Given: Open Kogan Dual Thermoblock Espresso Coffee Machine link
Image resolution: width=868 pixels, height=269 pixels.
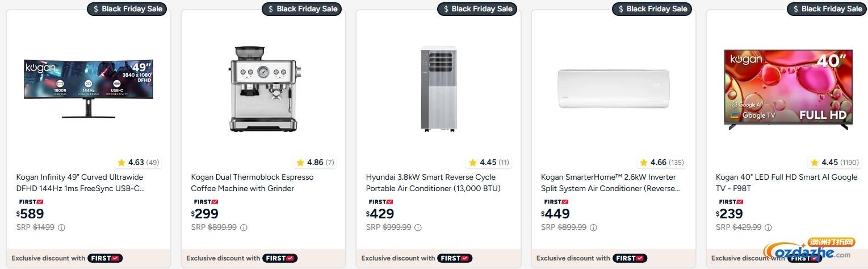Looking at the screenshot, I should tap(252, 183).
